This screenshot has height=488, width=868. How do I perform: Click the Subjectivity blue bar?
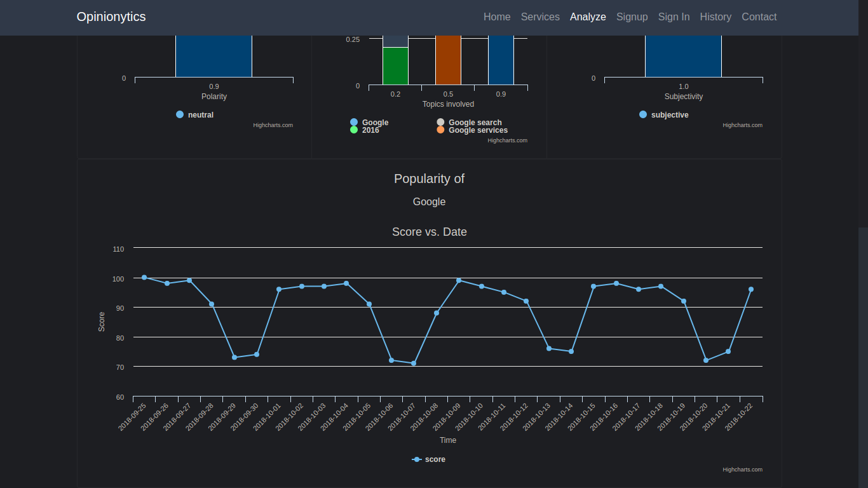point(684,57)
